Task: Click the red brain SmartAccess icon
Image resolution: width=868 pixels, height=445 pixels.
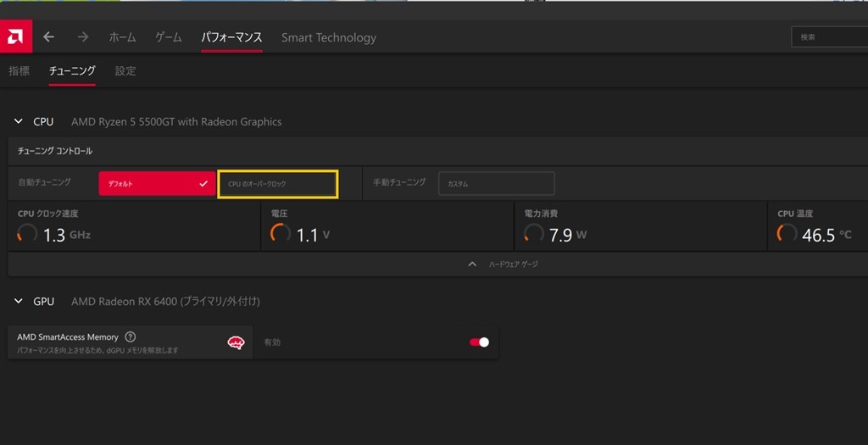Action: pos(236,342)
